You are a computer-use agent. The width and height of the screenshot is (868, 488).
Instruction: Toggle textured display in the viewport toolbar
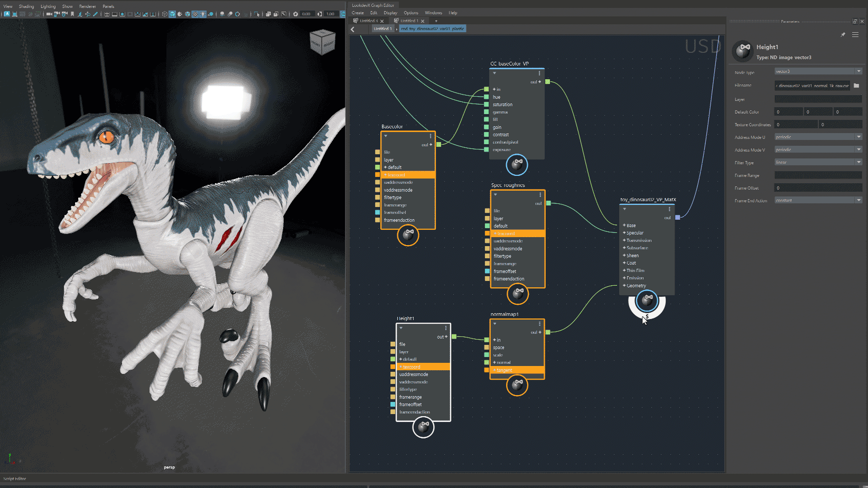pyautogui.click(x=195, y=14)
